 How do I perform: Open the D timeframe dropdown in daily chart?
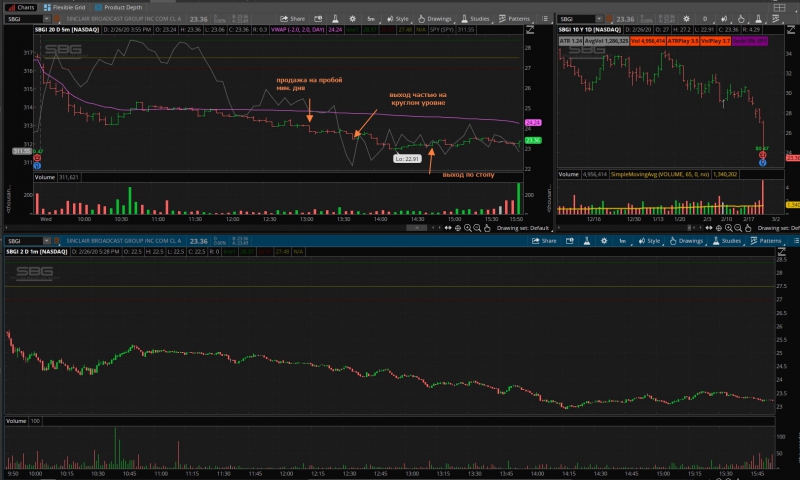tap(705, 19)
